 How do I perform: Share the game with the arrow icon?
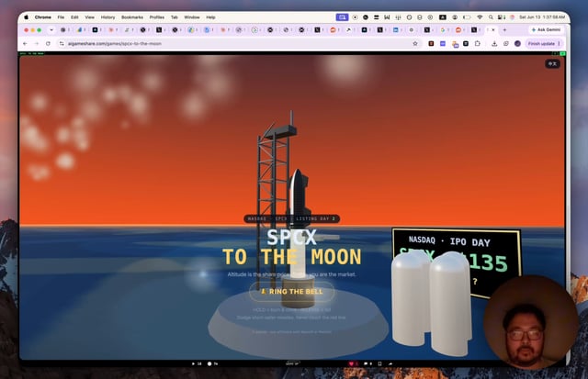[390, 363]
